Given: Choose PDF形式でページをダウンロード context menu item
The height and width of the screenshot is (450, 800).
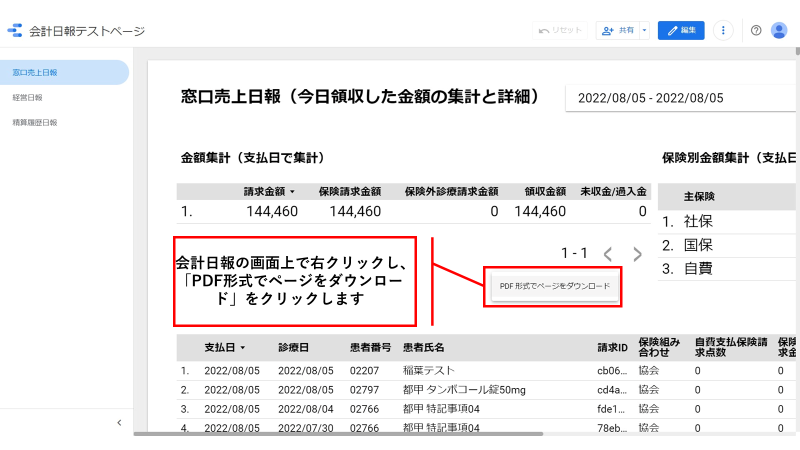Looking at the screenshot, I should tap(553, 286).
